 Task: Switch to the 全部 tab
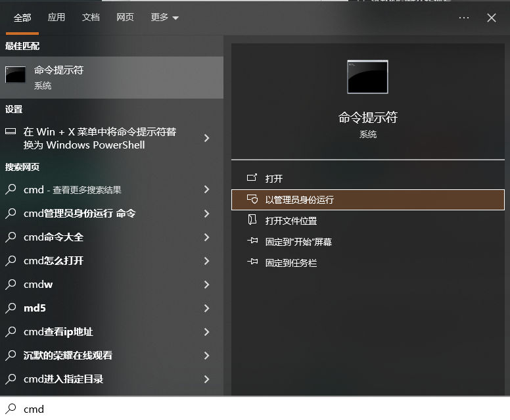pyautogui.click(x=22, y=17)
